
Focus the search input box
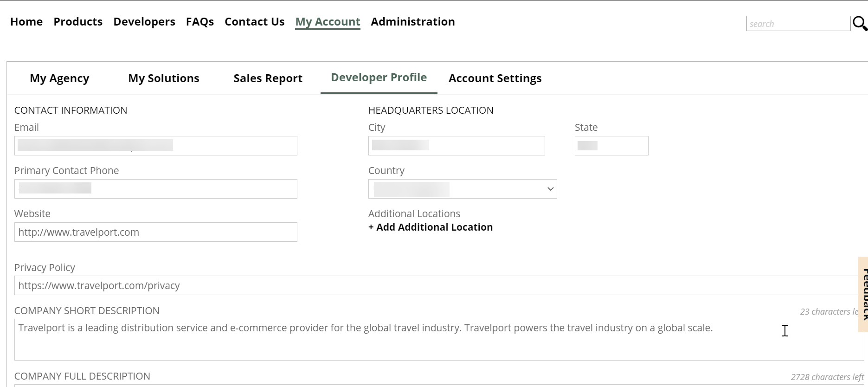point(798,24)
